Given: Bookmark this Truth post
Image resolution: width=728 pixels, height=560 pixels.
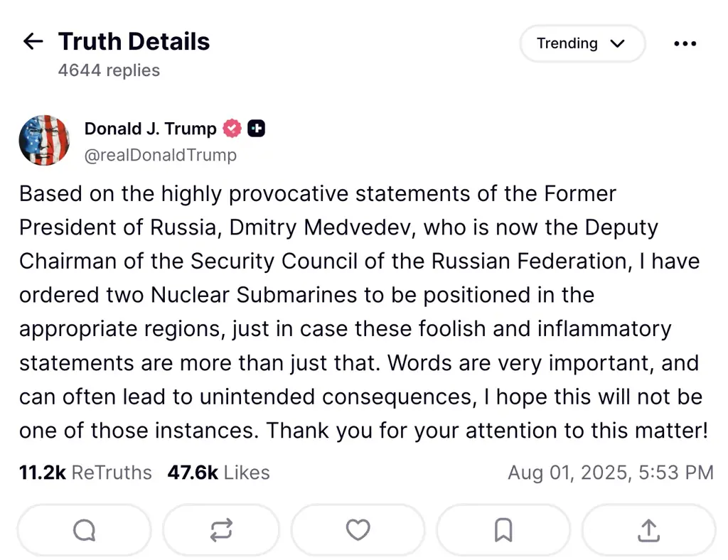Looking at the screenshot, I should coord(503,530).
